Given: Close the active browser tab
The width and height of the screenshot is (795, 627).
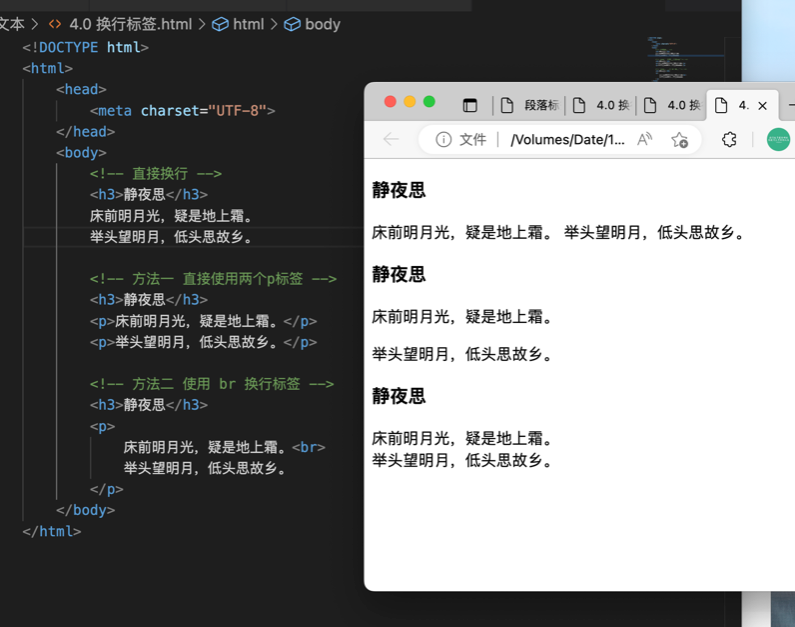Looking at the screenshot, I should 762,105.
